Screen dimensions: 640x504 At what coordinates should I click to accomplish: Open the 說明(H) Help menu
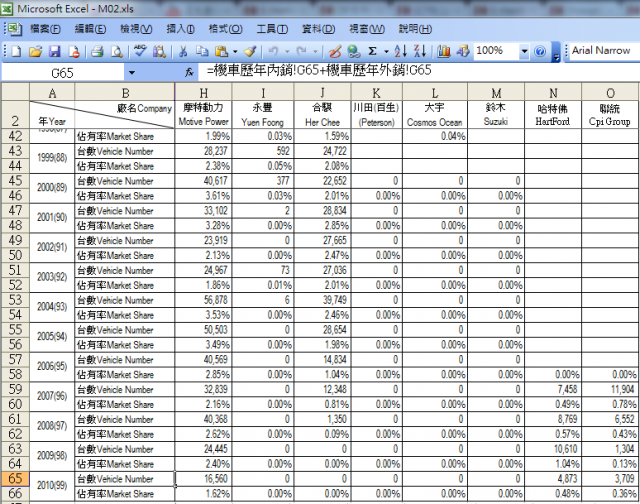(415, 29)
